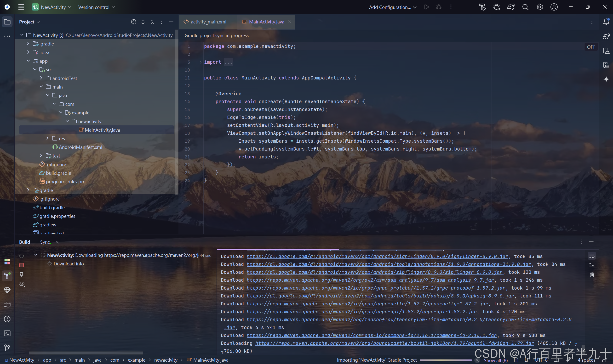Toggle soft-wrap in the build output
This screenshot has width=613, height=364.
coord(592,256)
